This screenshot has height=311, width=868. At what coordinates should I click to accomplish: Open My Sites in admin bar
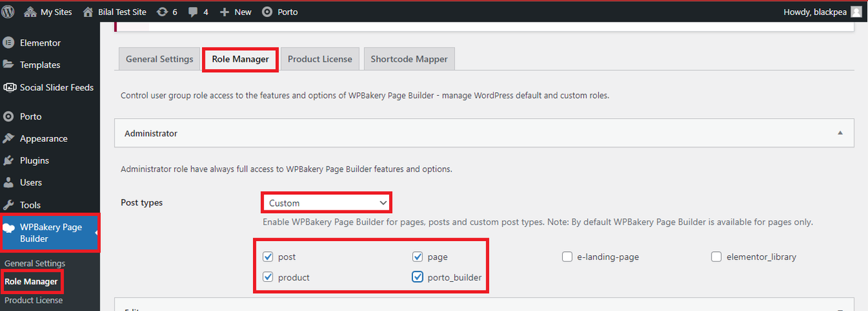(x=49, y=12)
